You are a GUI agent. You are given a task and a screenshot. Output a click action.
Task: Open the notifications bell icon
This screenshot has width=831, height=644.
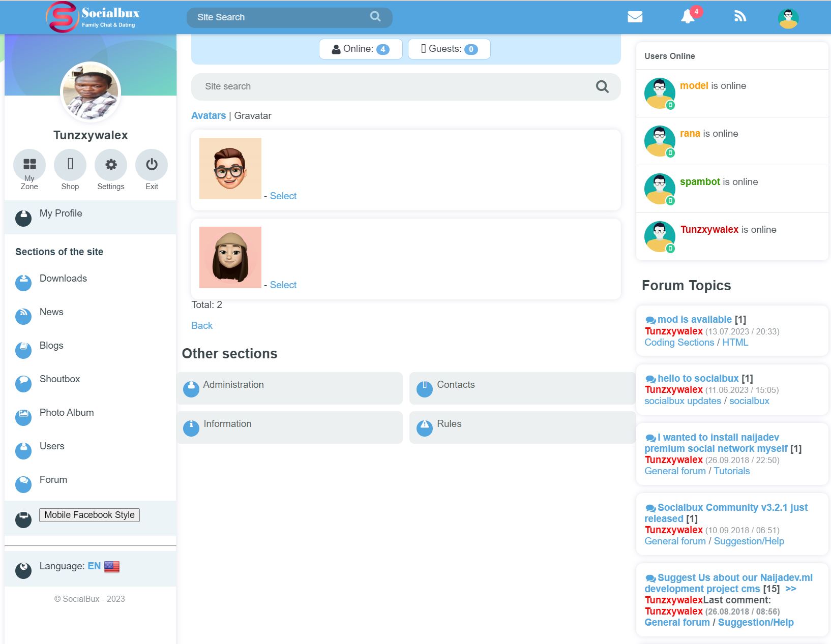click(688, 16)
